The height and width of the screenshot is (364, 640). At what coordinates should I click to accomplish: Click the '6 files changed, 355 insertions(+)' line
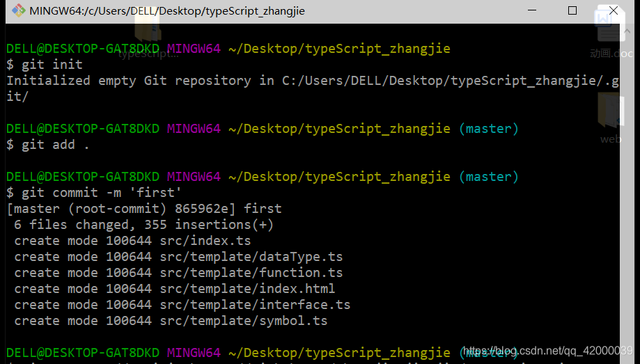[x=143, y=224]
